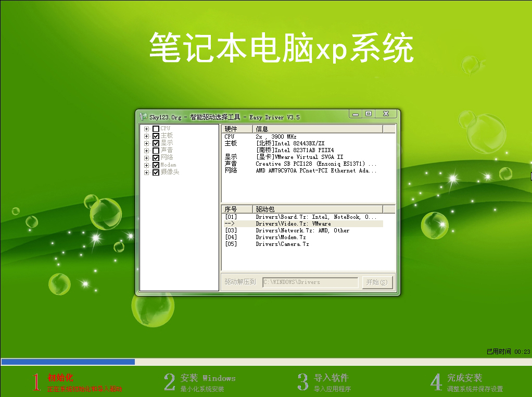Image resolution: width=532 pixels, height=397 pixels.
Task: Expand the Modem tree node
Action: coord(146,165)
